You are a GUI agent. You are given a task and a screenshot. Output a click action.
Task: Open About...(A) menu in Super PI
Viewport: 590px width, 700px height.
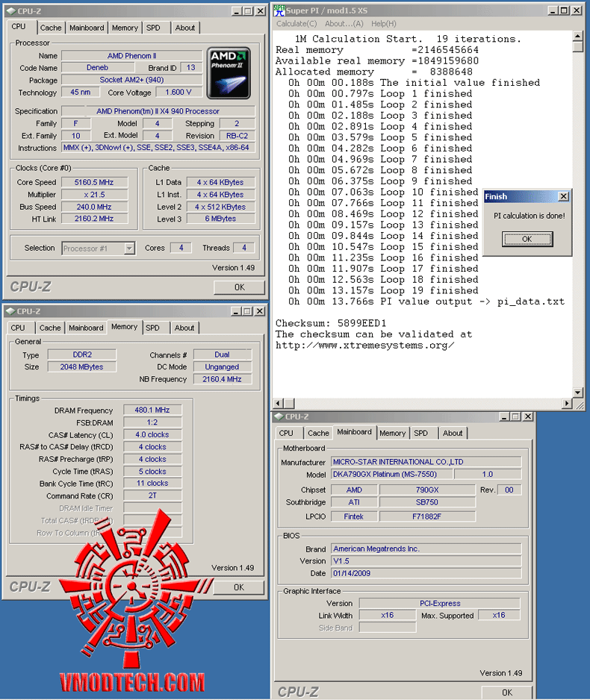(344, 24)
